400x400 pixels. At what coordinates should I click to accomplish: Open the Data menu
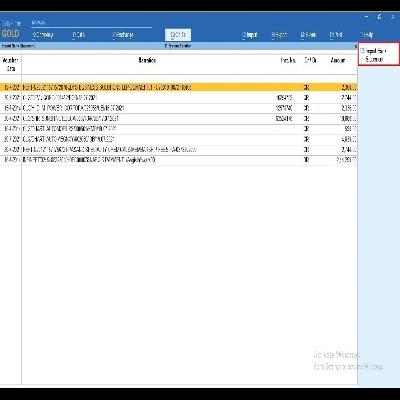(78, 35)
